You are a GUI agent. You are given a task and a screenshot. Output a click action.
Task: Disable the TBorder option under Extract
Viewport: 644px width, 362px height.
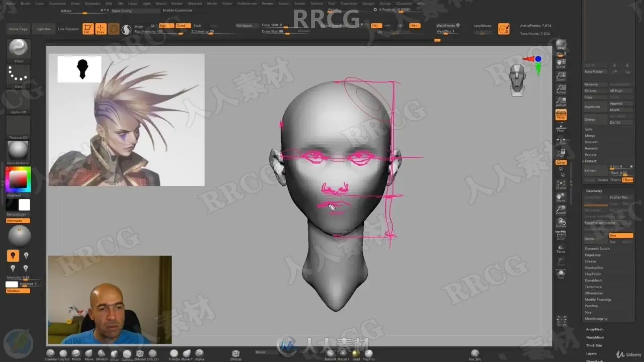tap(627, 179)
